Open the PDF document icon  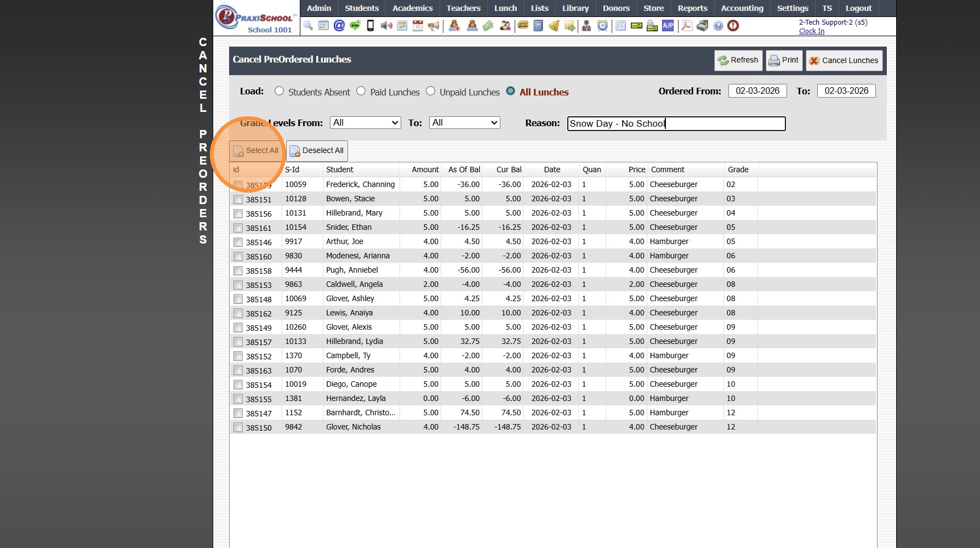[686, 26]
